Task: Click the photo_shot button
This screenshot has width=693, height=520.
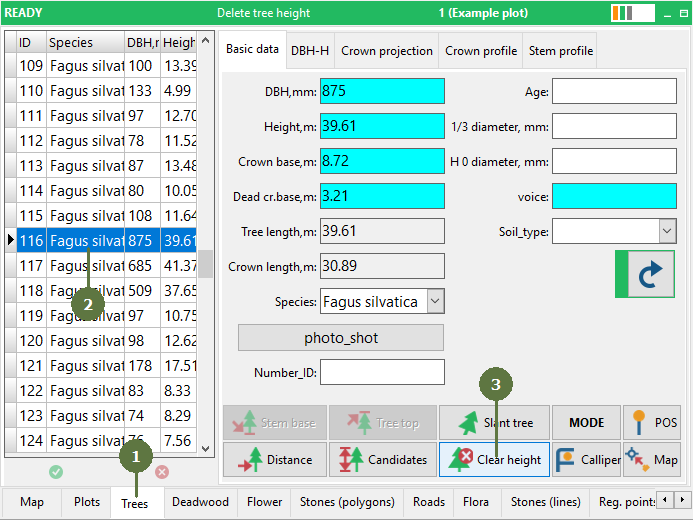Action: tap(341, 338)
